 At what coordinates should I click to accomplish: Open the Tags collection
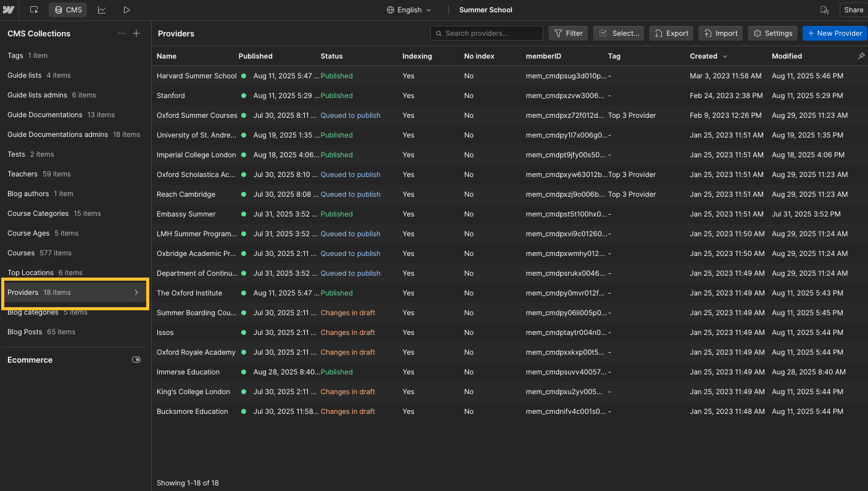pos(75,56)
